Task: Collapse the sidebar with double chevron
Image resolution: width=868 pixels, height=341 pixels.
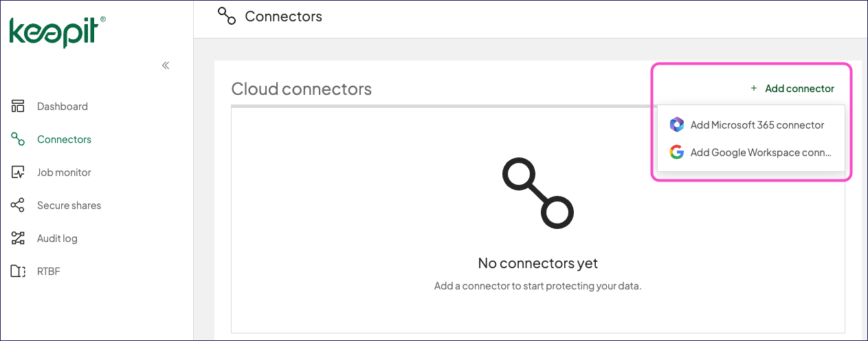Action: 166,65
